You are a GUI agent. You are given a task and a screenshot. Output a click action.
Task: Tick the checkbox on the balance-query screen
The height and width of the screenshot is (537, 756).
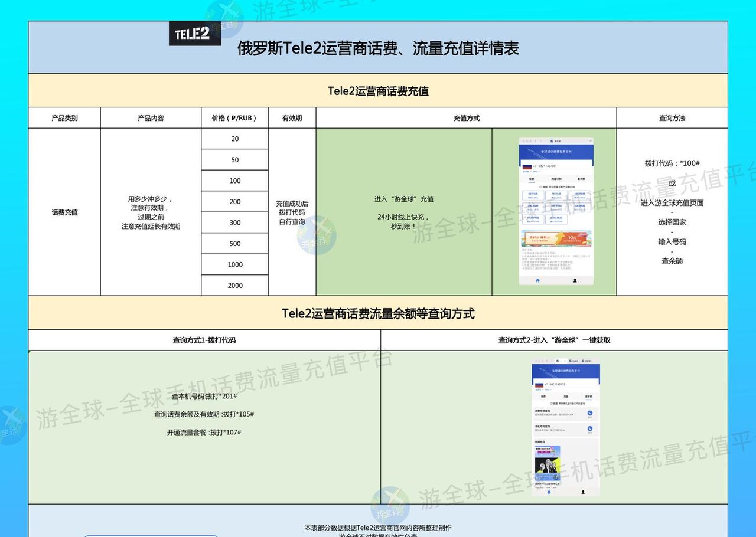coord(551,403)
